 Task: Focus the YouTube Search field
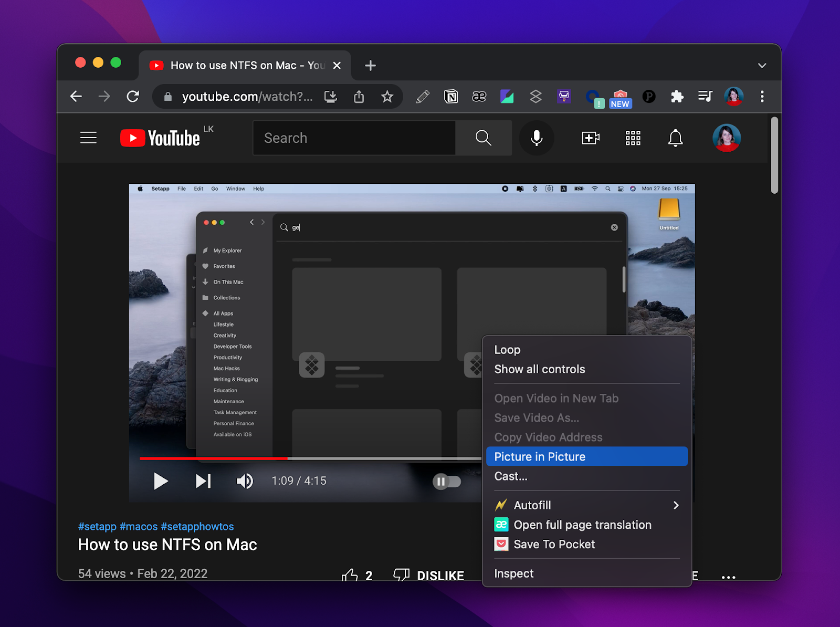[x=354, y=138]
